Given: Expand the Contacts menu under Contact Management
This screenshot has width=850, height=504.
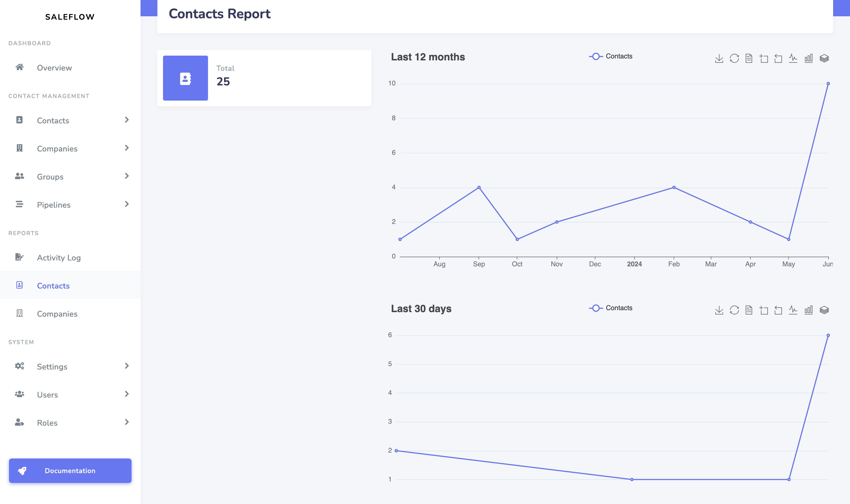Looking at the screenshot, I should click(x=70, y=120).
